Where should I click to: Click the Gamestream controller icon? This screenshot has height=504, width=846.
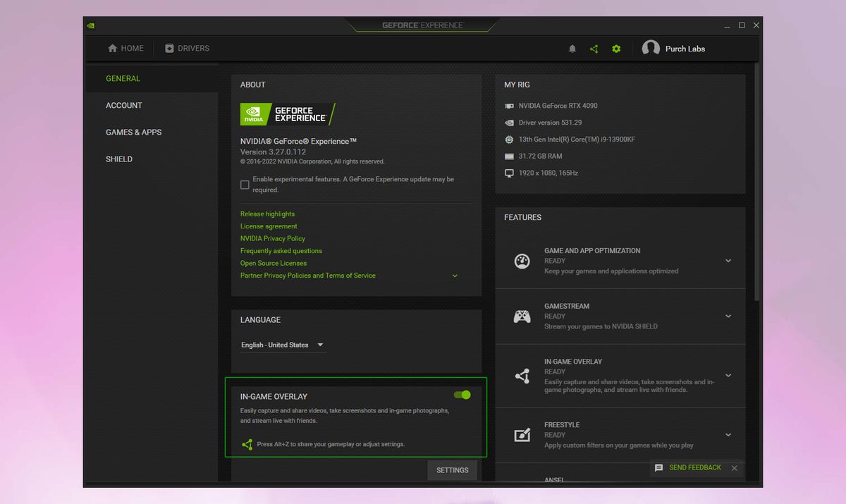tap(522, 316)
